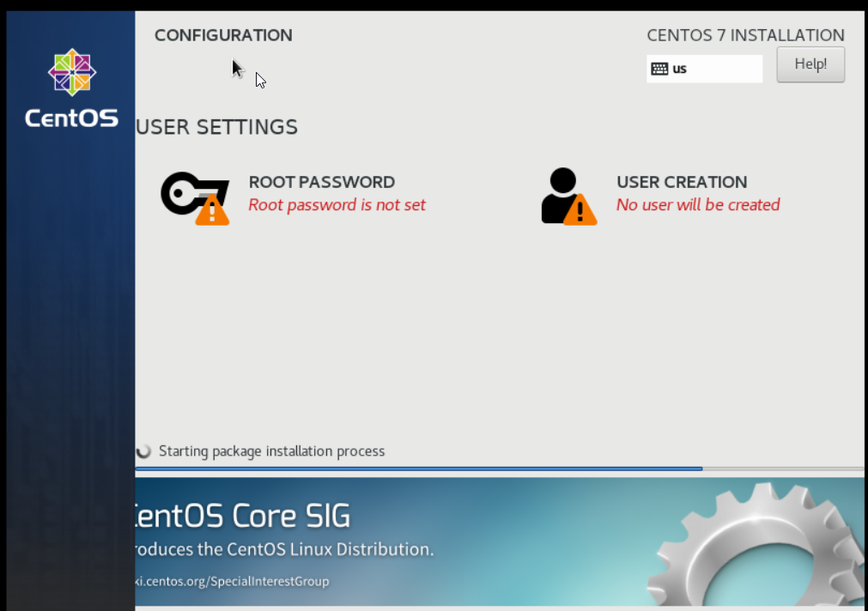Click the CONFIGURATION heading

point(223,35)
